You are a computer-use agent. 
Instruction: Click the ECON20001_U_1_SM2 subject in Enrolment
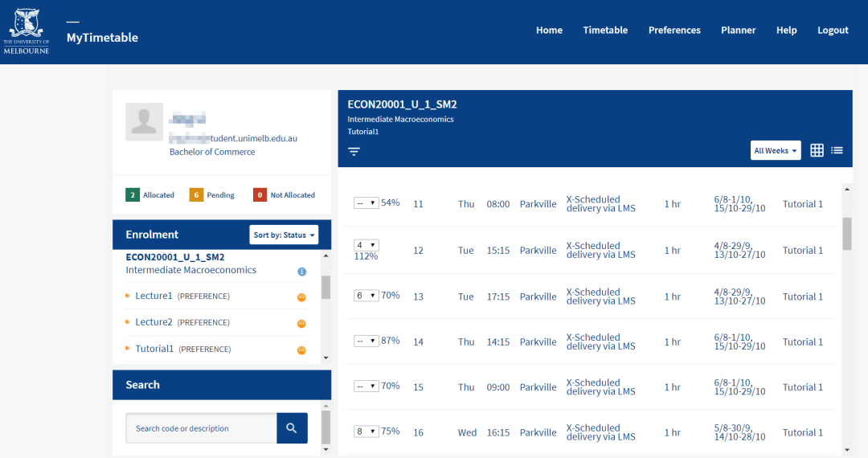pos(175,257)
